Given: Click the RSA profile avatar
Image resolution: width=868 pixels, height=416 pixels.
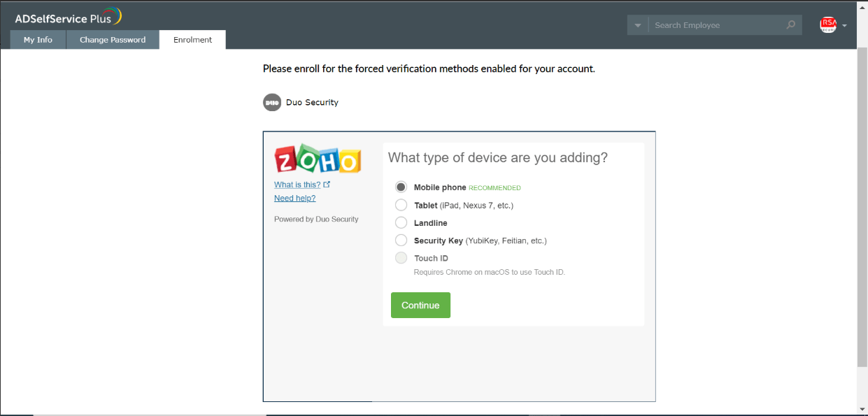Looking at the screenshot, I should (828, 25).
